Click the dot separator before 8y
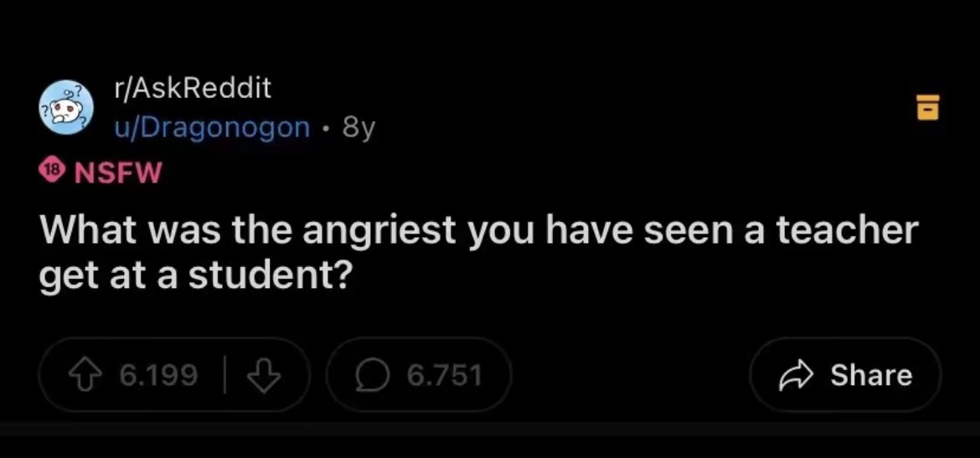The height and width of the screenshot is (458, 980). (x=327, y=129)
